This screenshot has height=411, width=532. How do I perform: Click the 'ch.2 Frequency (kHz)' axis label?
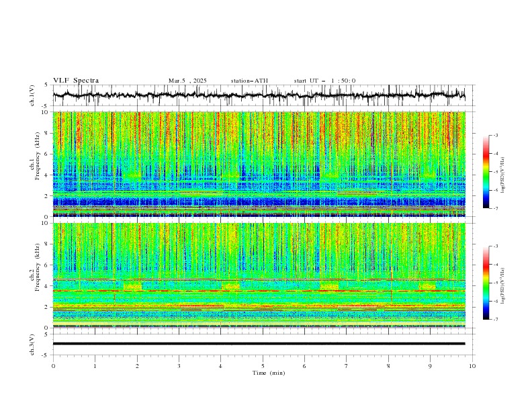[35, 267]
